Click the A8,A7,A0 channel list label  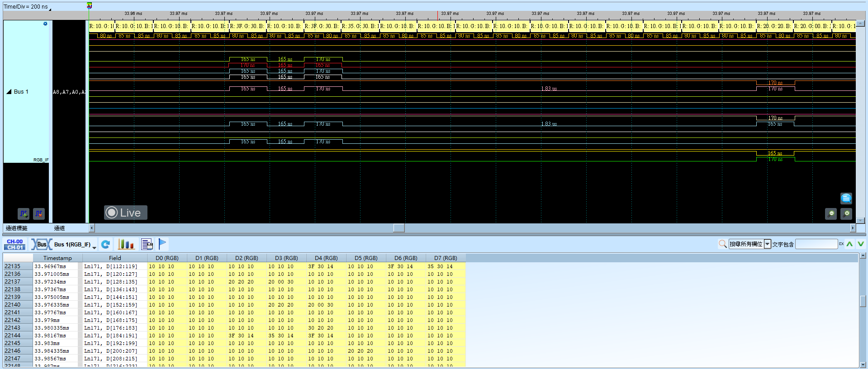69,92
